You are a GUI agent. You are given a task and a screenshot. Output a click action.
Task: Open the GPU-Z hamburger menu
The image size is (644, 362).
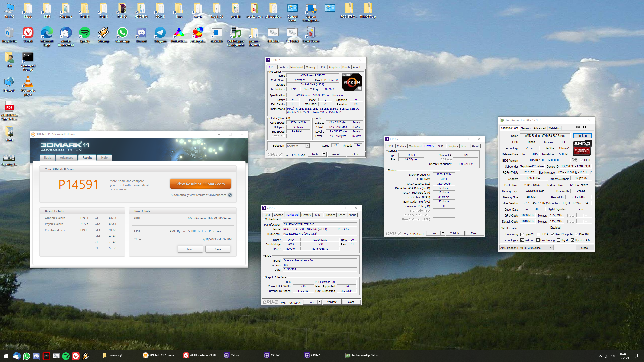591,127
